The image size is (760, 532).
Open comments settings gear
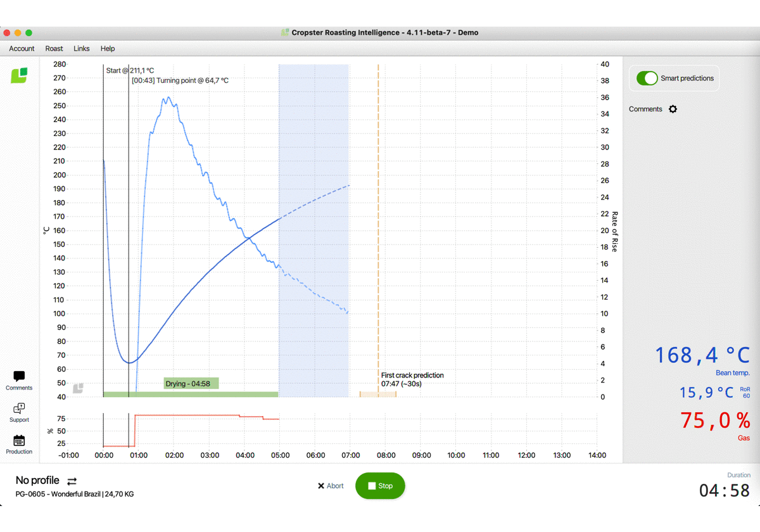tap(673, 109)
